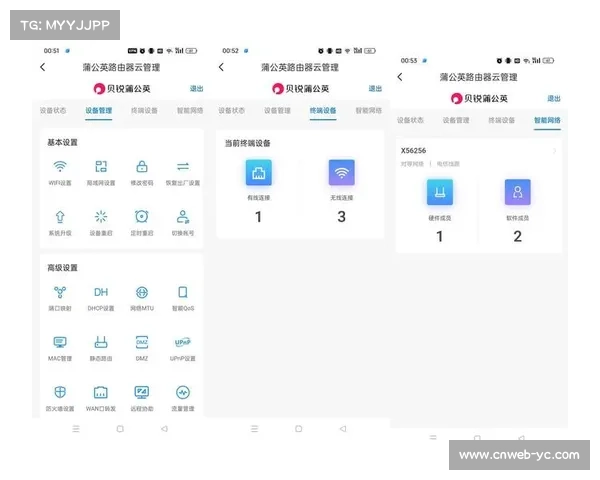
Task: Select 设备管理 tab on middle screen
Action: (277, 111)
